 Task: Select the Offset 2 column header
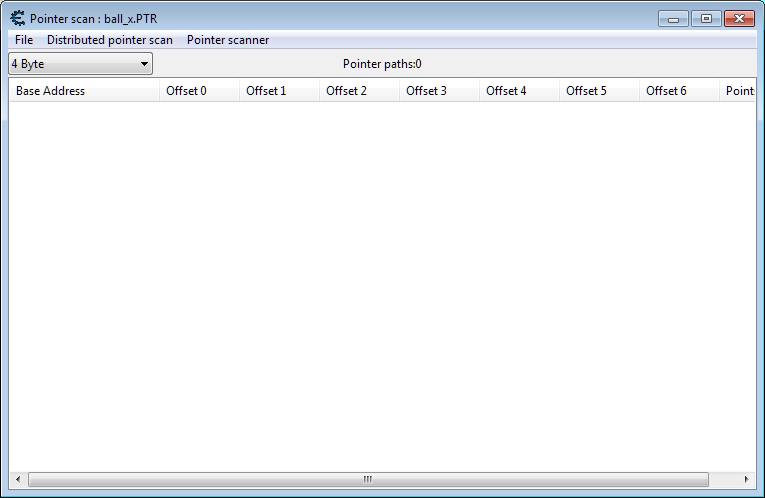point(359,91)
